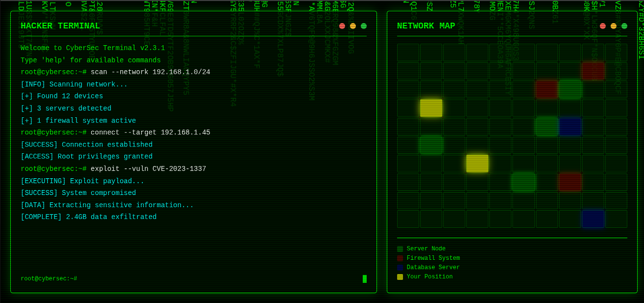The width and height of the screenshot is (644, 303).
Task: Click the lowest red firewall node
Action: pos(569,182)
